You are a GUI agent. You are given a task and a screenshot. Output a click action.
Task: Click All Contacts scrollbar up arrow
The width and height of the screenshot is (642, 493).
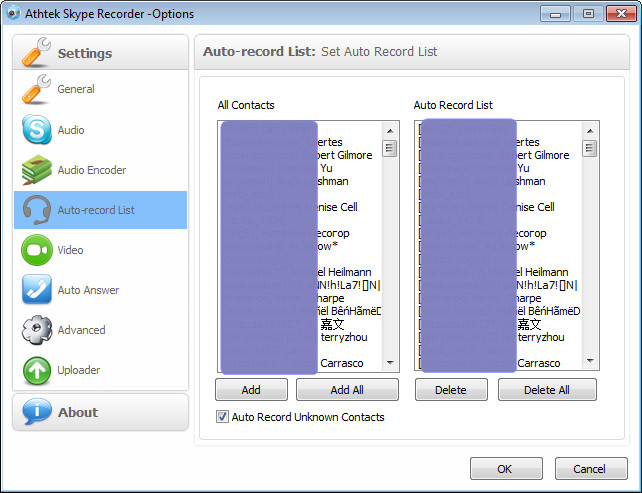click(390, 131)
